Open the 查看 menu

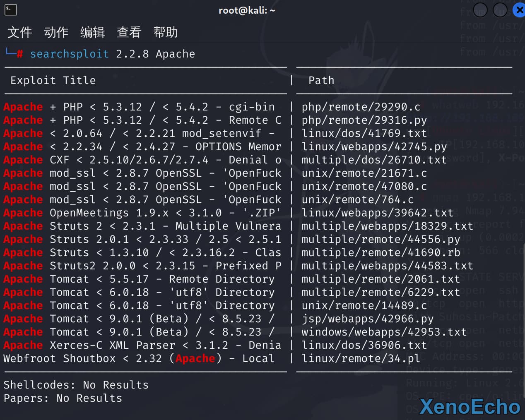(129, 32)
